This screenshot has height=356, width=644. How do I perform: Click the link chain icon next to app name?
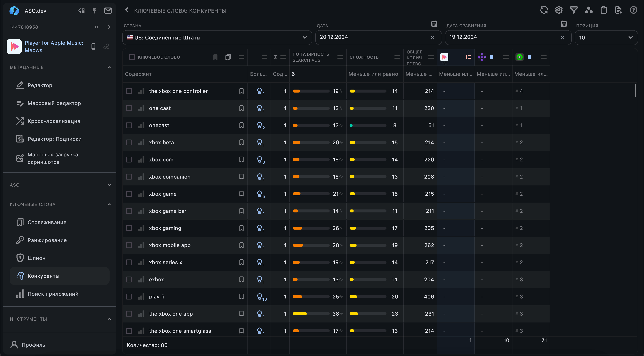point(106,47)
